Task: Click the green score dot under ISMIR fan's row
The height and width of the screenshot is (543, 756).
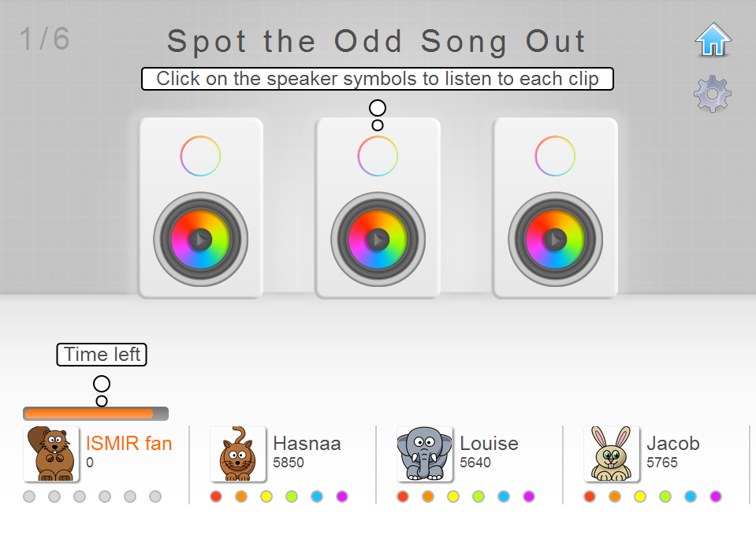Action: coord(104,497)
